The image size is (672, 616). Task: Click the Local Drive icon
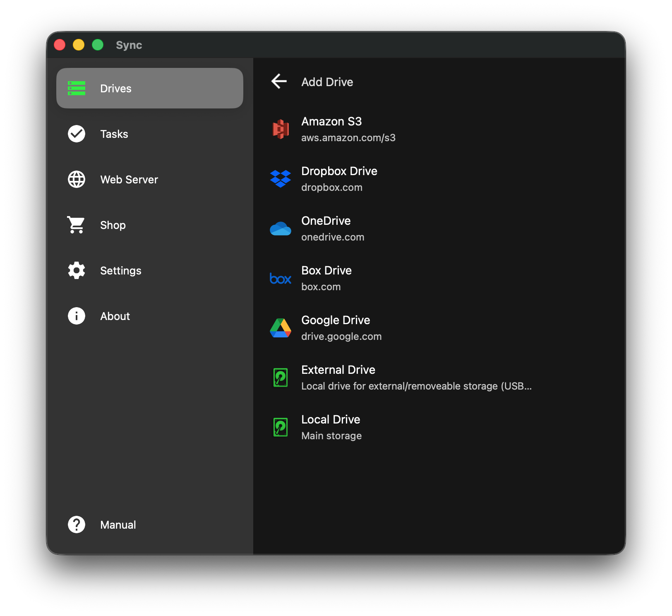(x=281, y=427)
